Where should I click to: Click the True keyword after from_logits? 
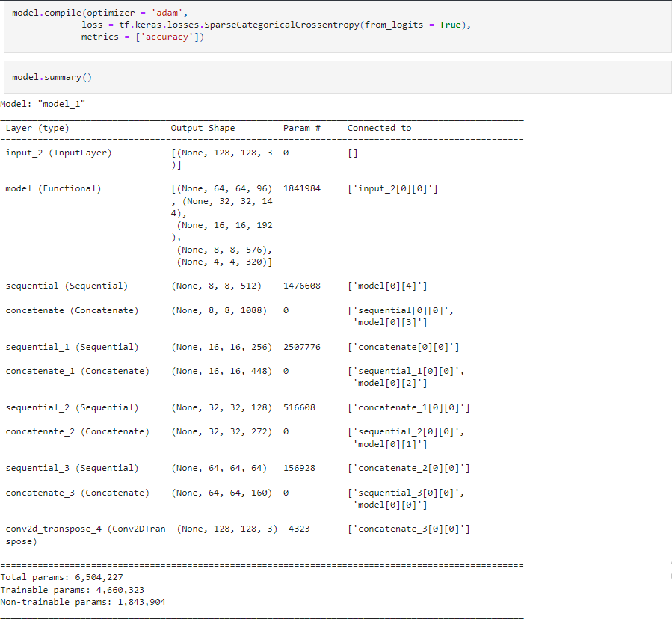click(x=450, y=25)
